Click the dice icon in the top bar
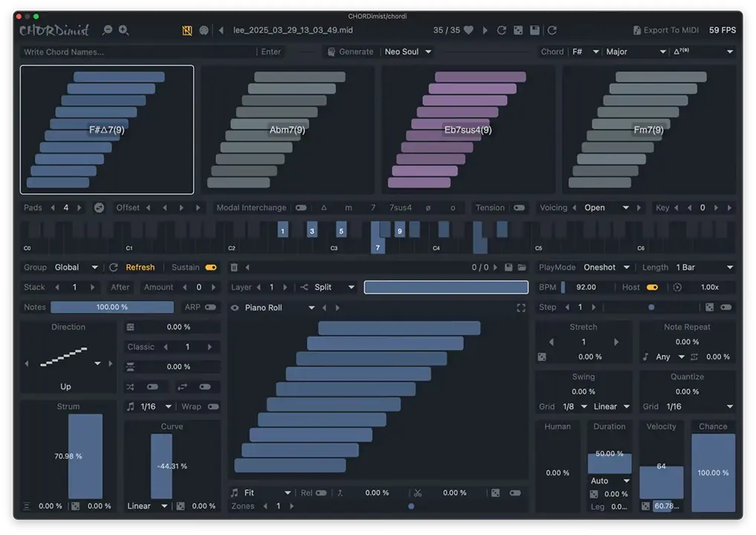This screenshot has height=535, width=756. click(x=518, y=30)
